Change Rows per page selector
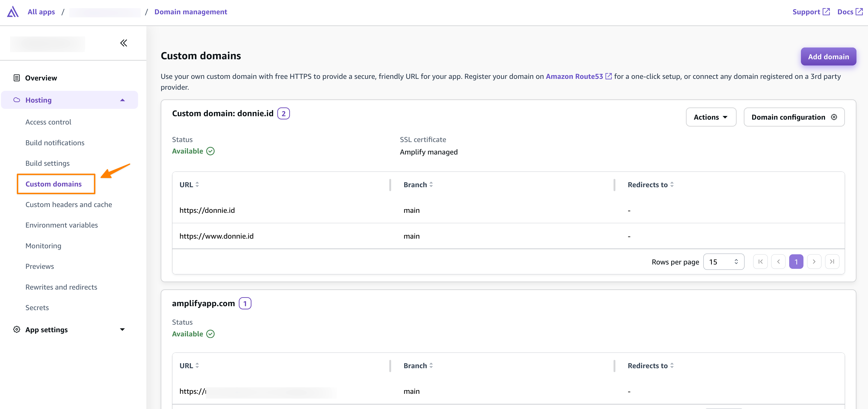The image size is (868, 409). pos(723,262)
